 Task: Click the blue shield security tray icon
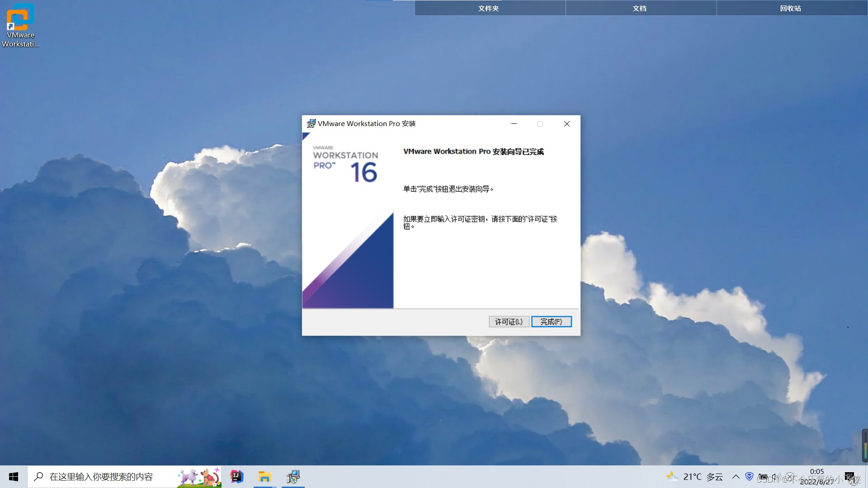click(750, 476)
